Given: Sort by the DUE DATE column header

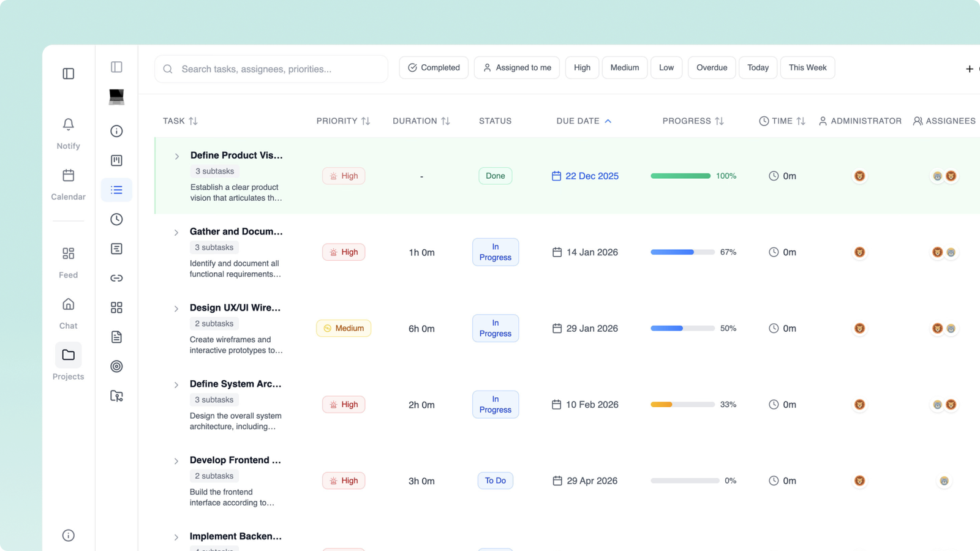Looking at the screenshot, I should tap(584, 121).
